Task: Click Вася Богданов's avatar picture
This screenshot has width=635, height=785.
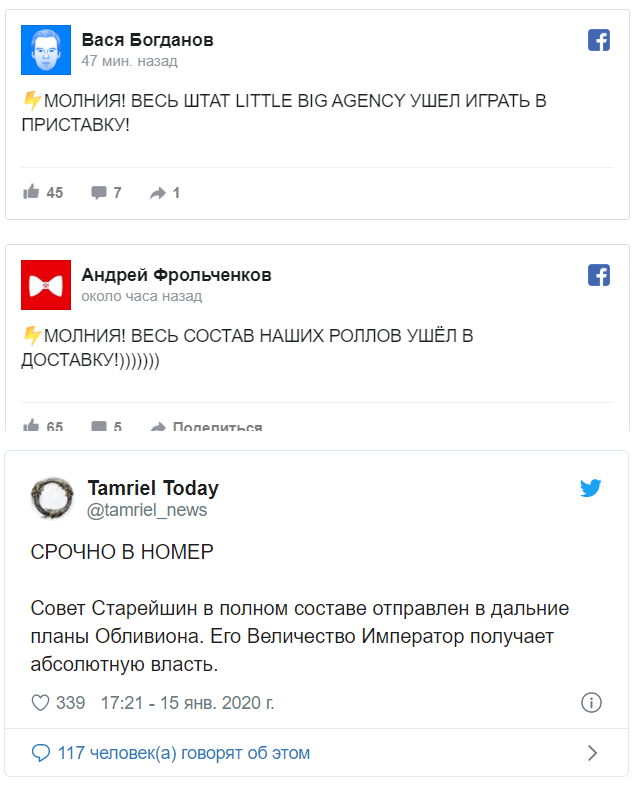Action: click(46, 50)
